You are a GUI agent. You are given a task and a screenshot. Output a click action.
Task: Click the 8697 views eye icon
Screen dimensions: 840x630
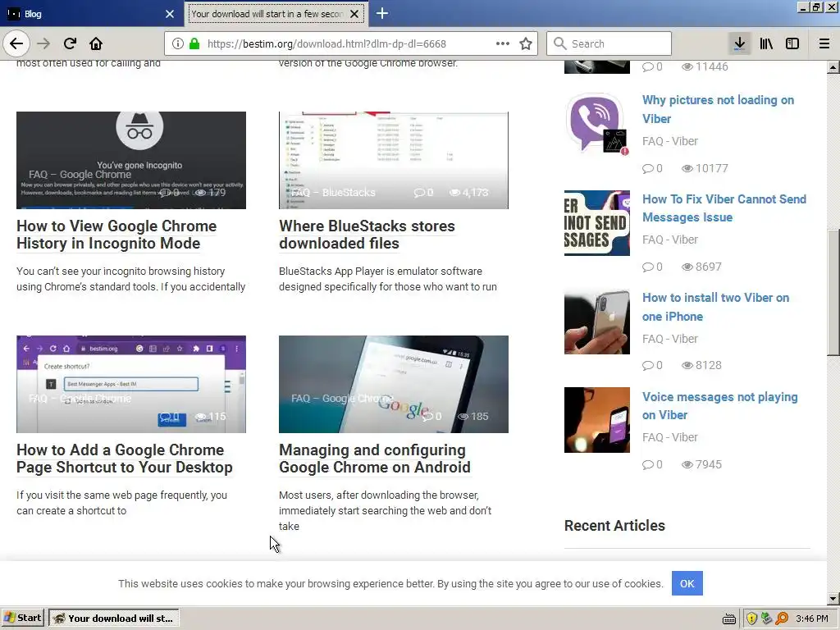coord(687,267)
